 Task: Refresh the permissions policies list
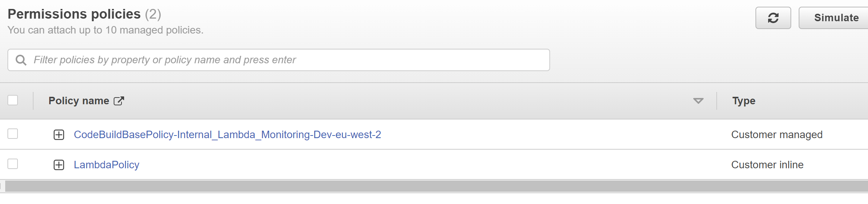coord(773,18)
